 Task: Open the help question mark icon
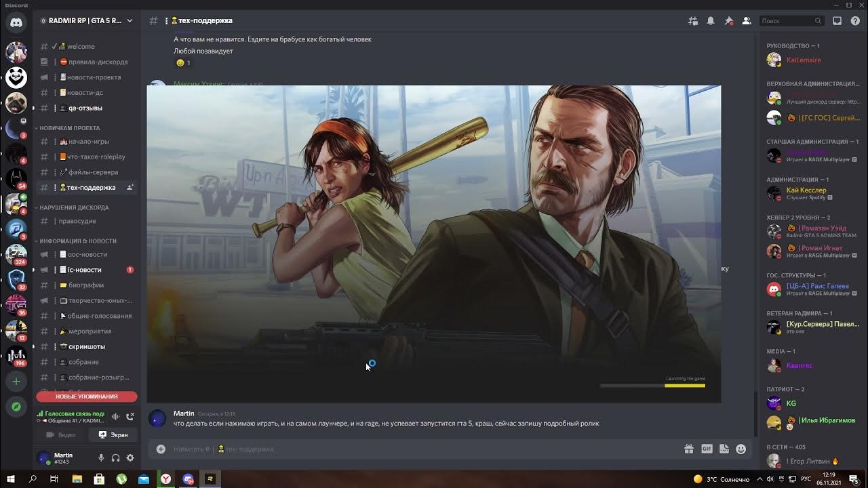[854, 21]
